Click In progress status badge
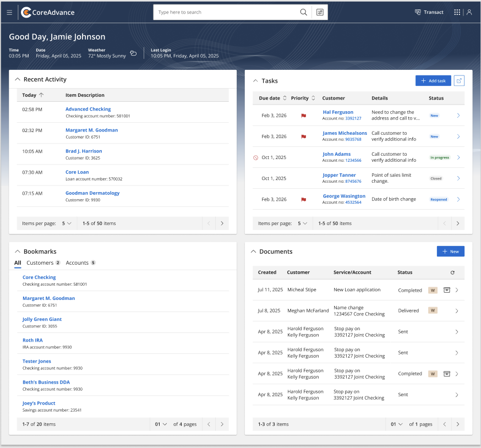 click(x=440, y=158)
